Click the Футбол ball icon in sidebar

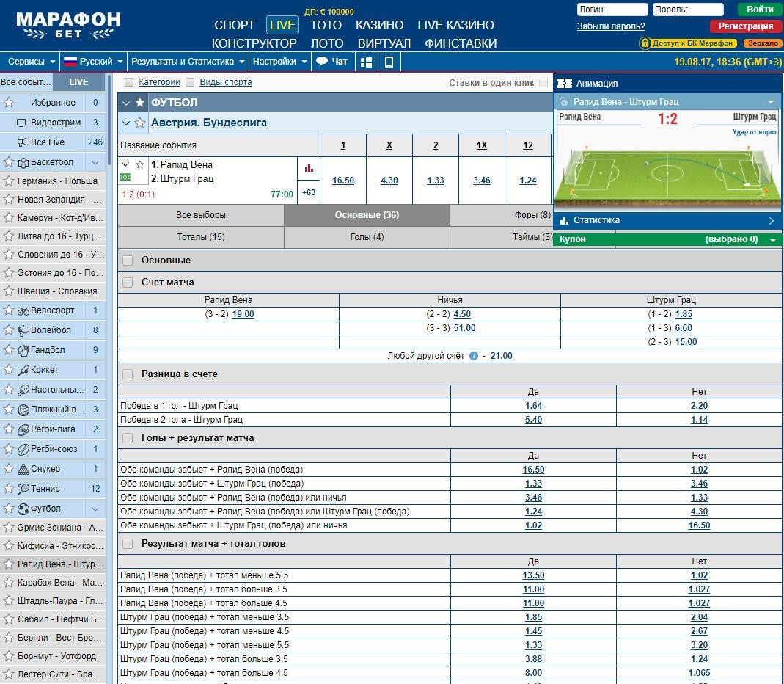click(x=23, y=509)
